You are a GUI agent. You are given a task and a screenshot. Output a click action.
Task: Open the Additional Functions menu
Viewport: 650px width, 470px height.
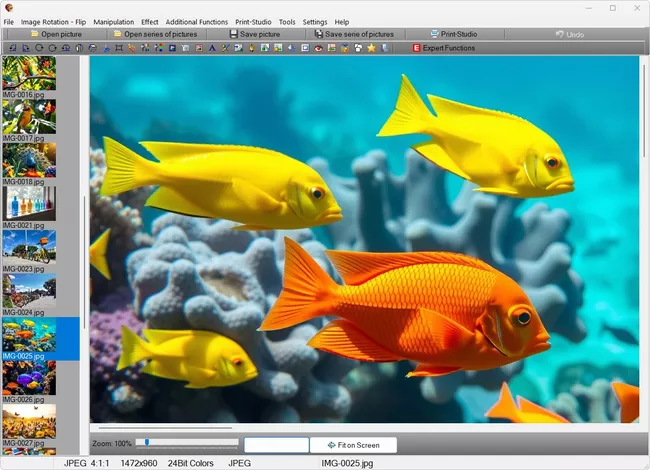[x=197, y=22]
